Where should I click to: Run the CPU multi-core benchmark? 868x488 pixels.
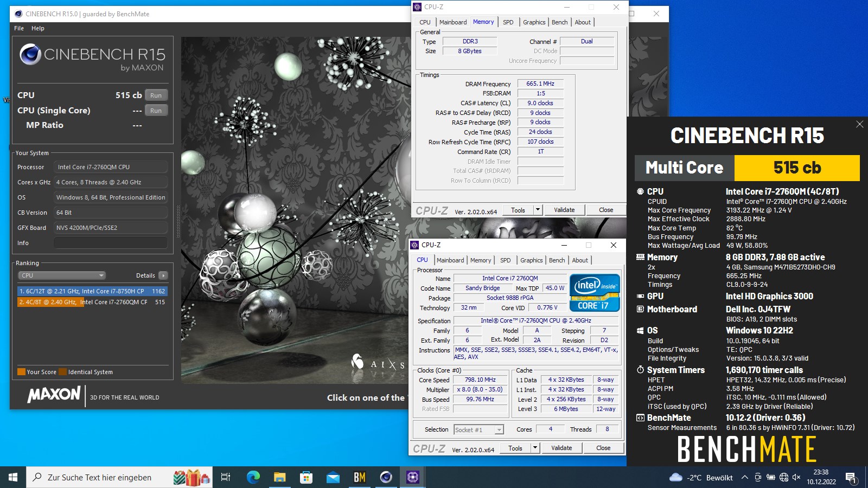point(156,95)
